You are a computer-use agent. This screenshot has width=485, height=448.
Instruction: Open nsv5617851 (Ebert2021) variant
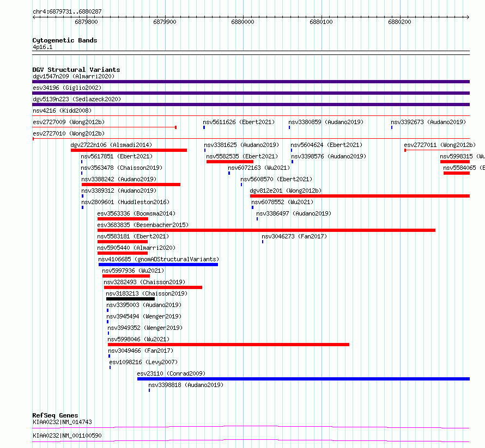[117, 156]
